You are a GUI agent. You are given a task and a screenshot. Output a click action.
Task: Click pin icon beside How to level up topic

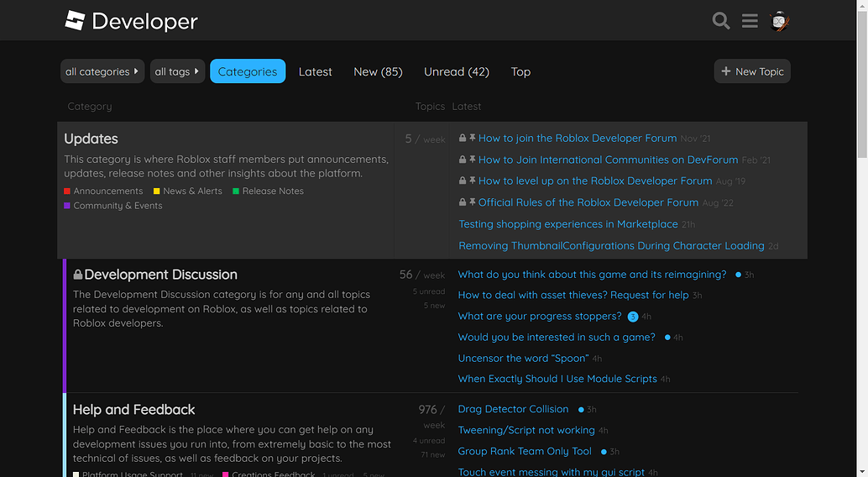473,181
